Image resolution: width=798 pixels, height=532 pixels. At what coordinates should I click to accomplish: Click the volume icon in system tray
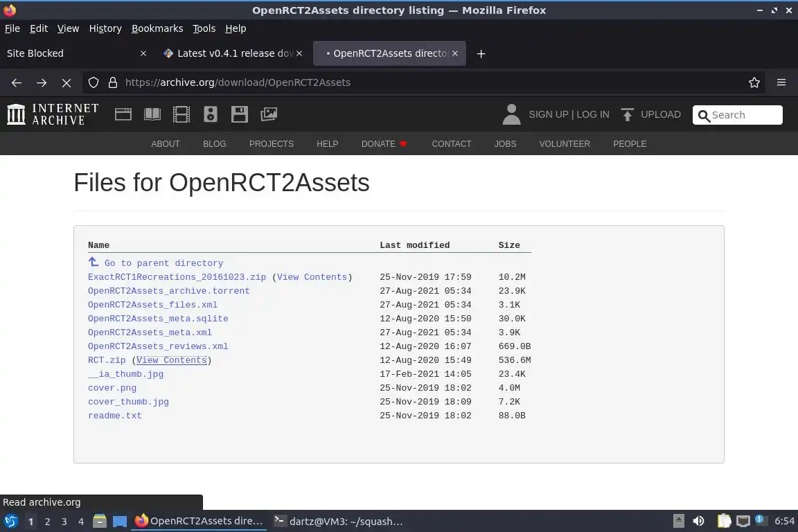point(699,521)
